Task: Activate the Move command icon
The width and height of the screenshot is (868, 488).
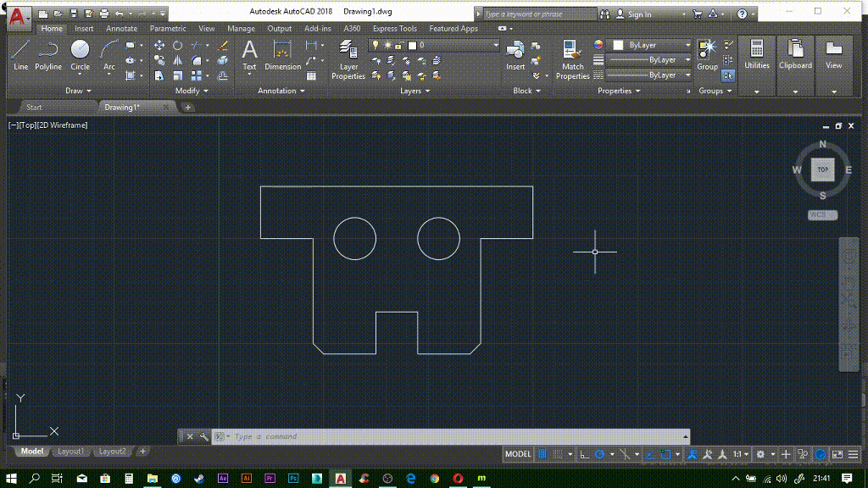Action: pos(159,46)
